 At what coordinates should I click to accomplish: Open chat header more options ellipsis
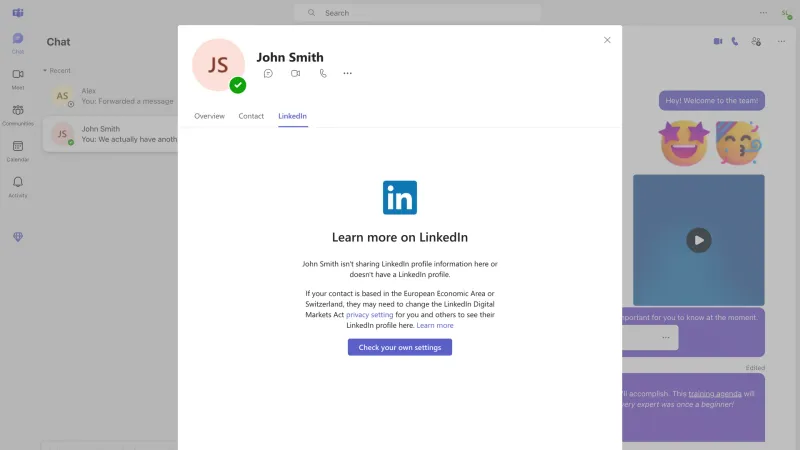point(781,41)
